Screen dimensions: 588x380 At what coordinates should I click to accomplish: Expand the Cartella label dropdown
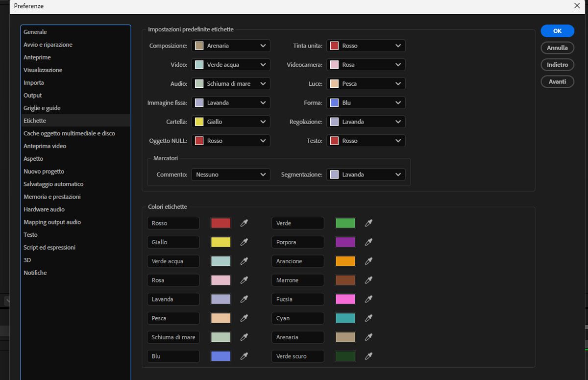pos(231,122)
